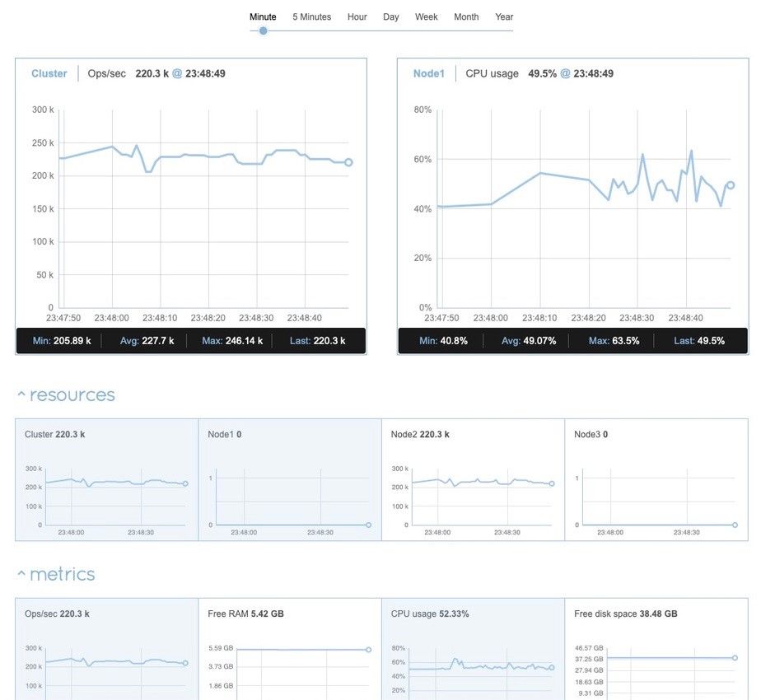Switch to the Year view
This screenshot has height=700, width=761.
tap(505, 16)
